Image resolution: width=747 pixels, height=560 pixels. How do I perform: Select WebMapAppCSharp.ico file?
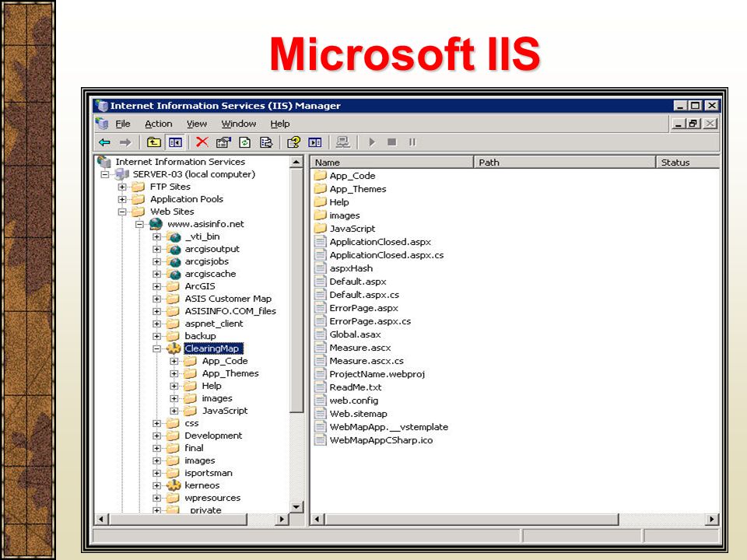381,440
